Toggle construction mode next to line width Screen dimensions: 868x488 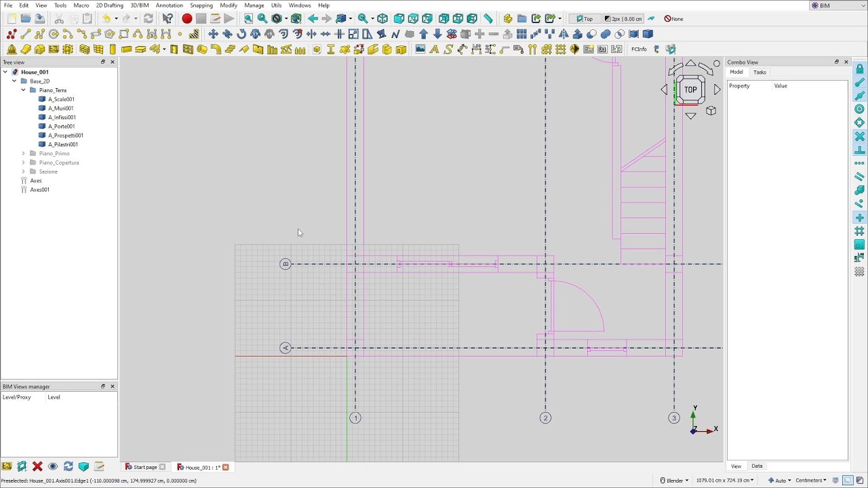click(651, 18)
